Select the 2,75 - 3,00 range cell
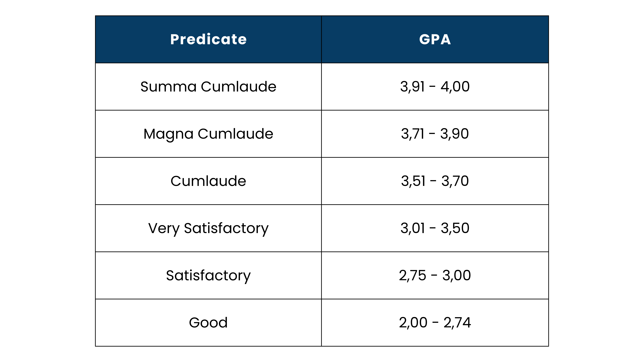The width and height of the screenshot is (644, 362). tap(435, 275)
